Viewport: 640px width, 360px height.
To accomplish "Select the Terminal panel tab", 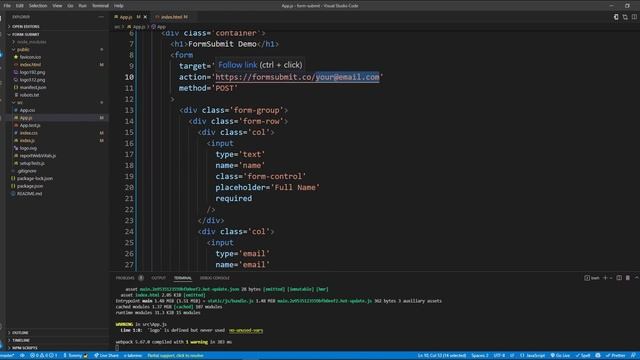I will pyautogui.click(x=182, y=278).
